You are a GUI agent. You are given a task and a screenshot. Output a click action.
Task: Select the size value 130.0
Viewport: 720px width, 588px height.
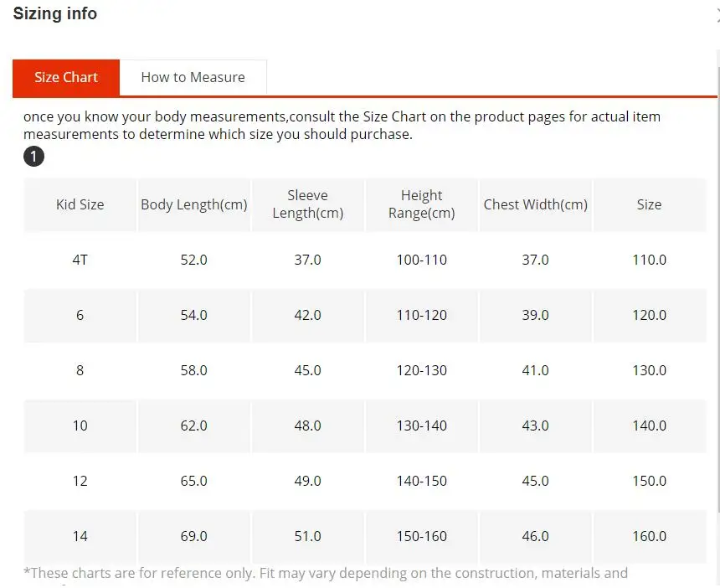click(x=650, y=370)
